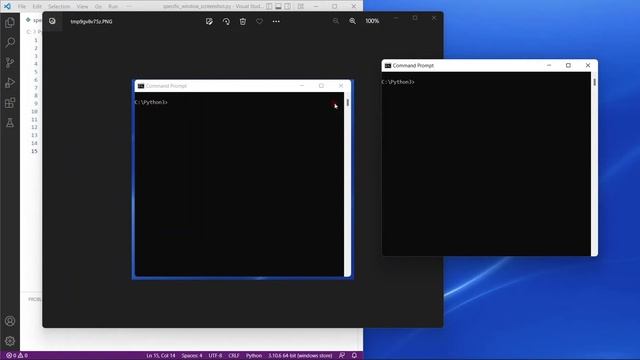Toggle primary sidebar layout icon in VS Code

pyautogui.click(x=269, y=7)
